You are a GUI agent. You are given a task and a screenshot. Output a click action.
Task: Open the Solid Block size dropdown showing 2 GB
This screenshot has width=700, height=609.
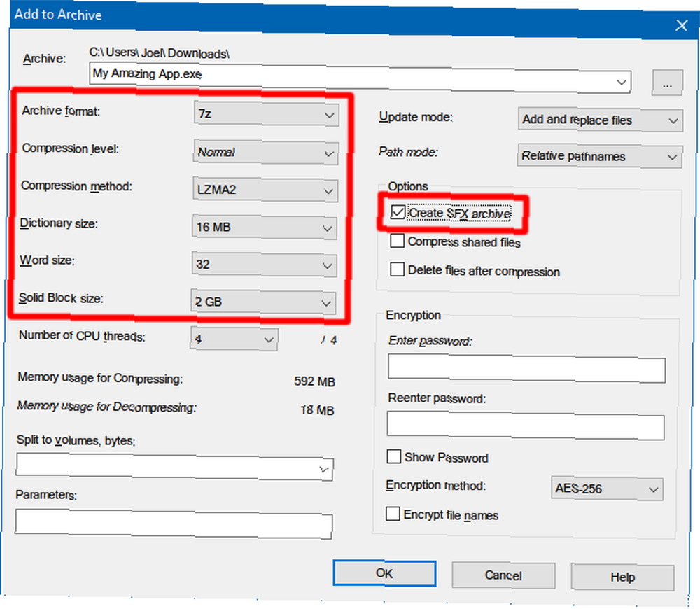(263, 302)
